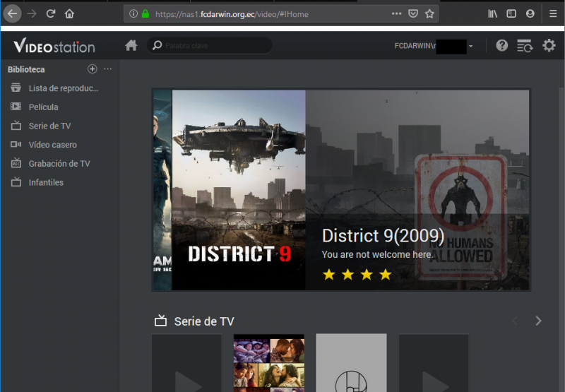Screen dimensions: 565x392
Task: Click the Serie de TV section heading
Action: point(204,321)
